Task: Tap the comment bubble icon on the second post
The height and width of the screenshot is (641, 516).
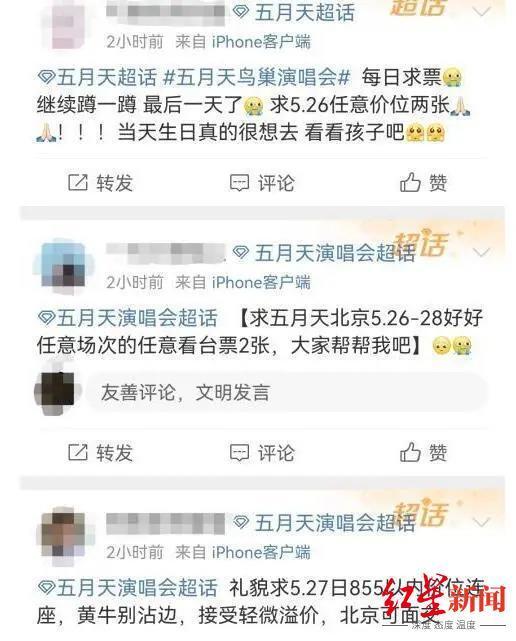Action: tap(239, 453)
